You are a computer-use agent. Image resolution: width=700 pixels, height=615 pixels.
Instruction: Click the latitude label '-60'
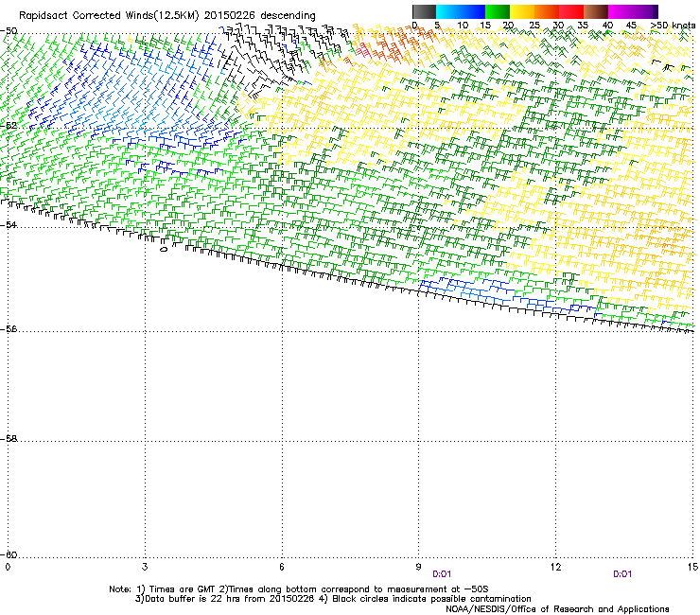[9, 554]
